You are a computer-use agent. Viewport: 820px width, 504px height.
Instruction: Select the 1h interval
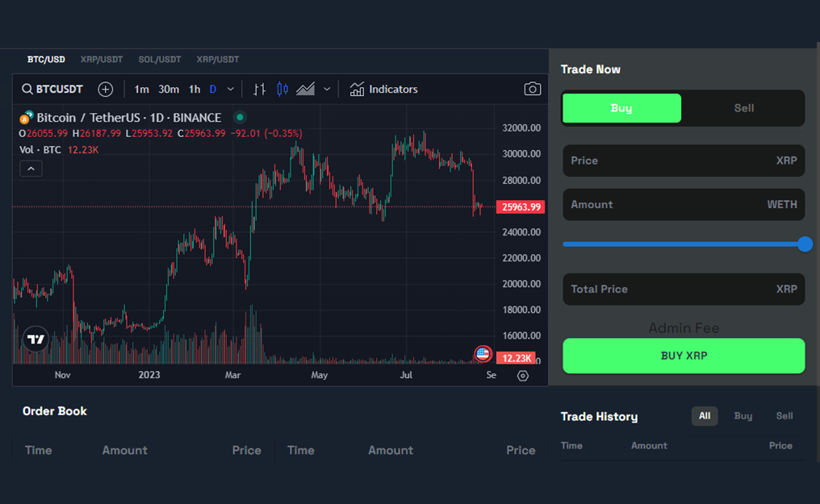click(x=195, y=90)
